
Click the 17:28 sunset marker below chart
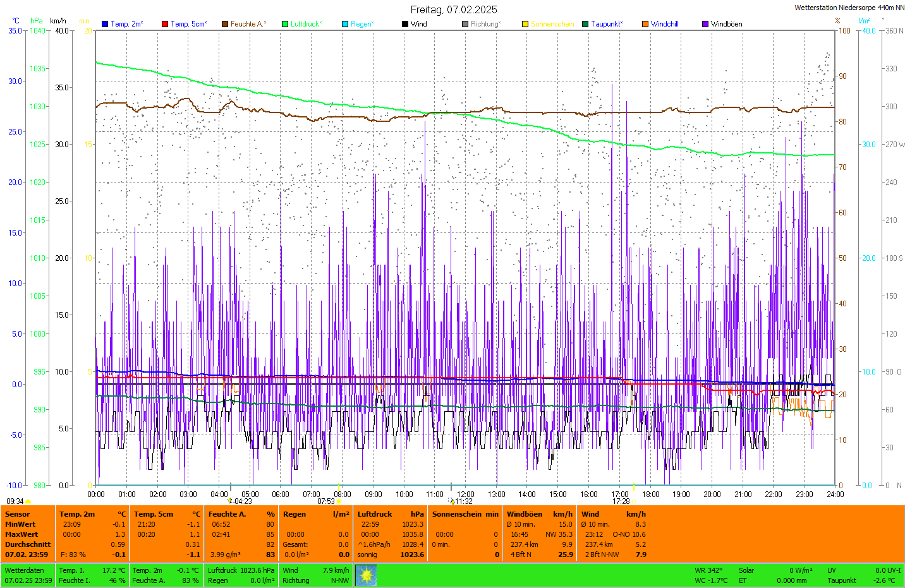pos(621,501)
